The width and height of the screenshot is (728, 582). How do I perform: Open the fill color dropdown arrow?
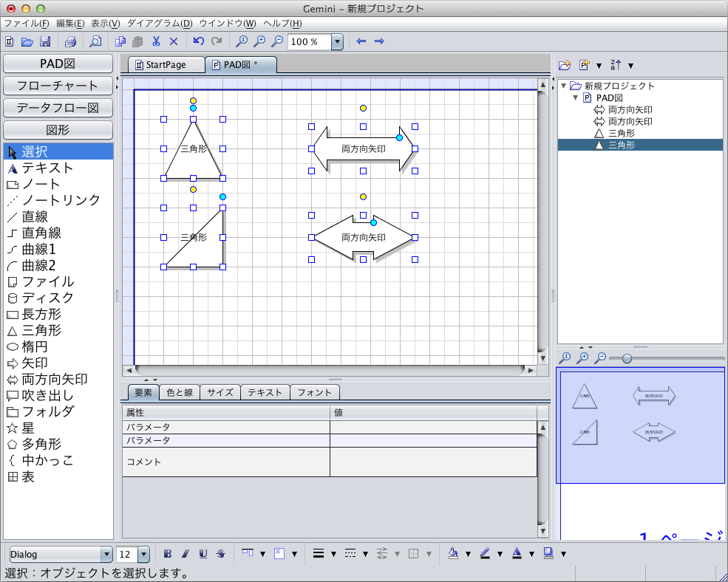point(468,554)
